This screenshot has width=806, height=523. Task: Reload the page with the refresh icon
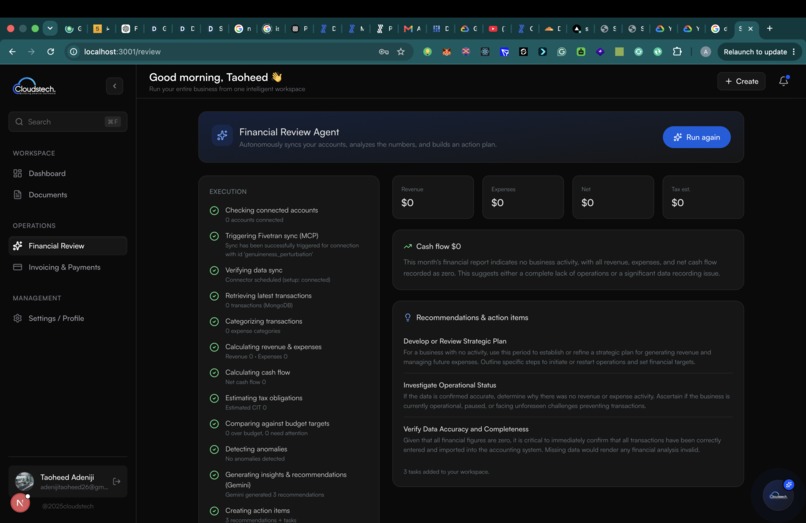tap(50, 51)
